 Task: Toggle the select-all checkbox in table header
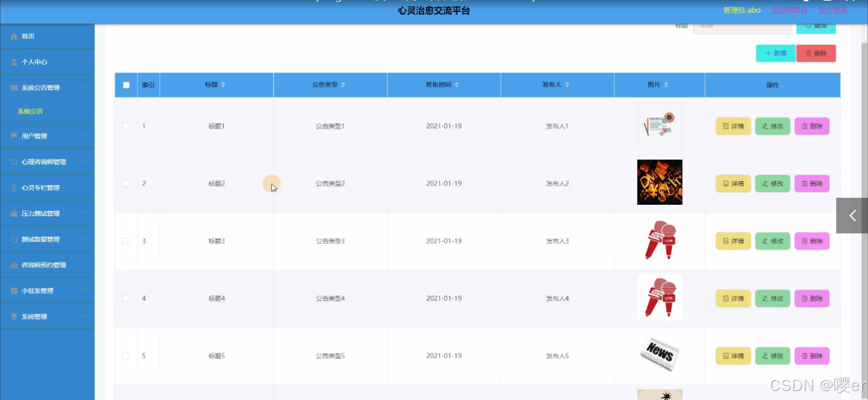pos(126,84)
